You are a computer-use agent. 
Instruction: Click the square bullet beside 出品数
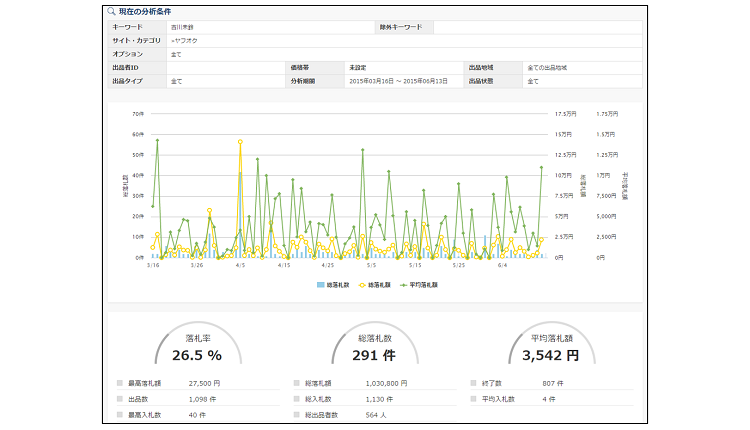120,397
